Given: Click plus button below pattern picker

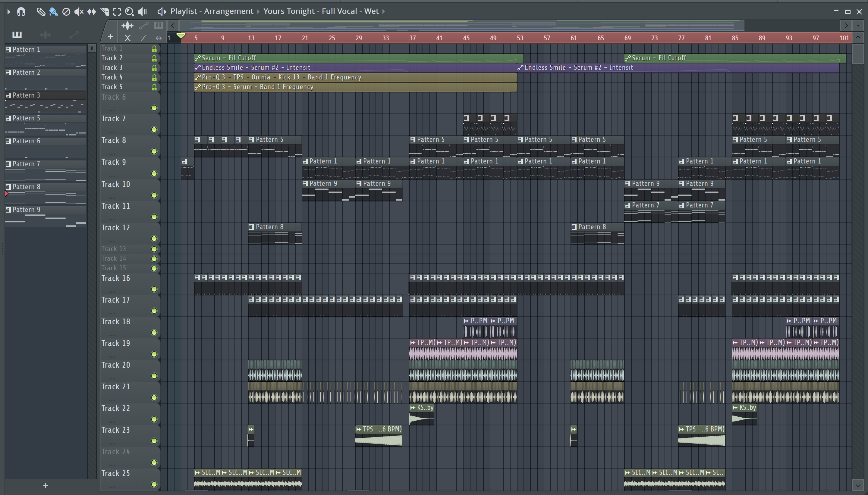Looking at the screenshot, I should [x=46, y=485].
